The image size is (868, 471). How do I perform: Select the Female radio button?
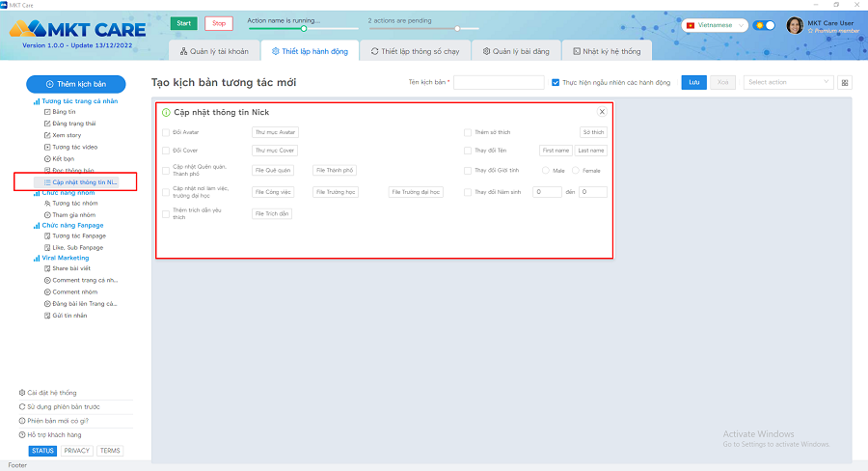pyautogui.click(x=576, y=171)
